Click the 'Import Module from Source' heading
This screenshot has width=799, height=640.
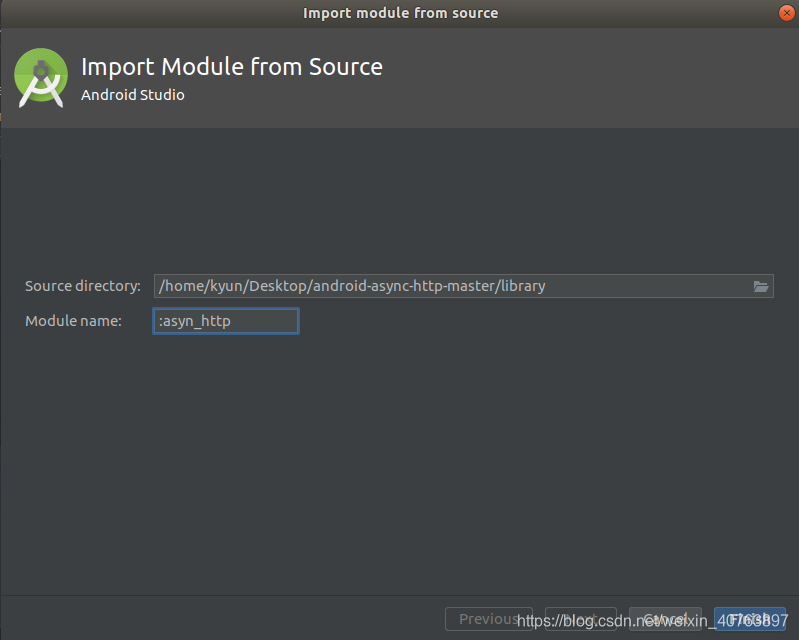pyautogui.click(x=231, y=67)
